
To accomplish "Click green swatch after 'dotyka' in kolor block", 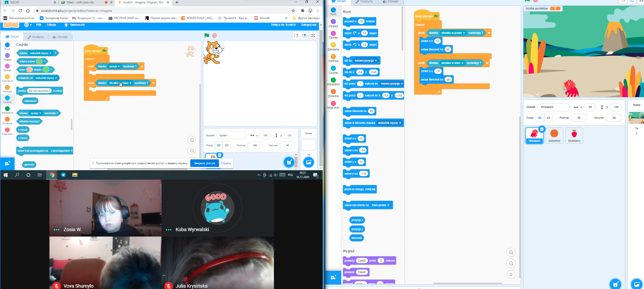I will click(46, 70).
